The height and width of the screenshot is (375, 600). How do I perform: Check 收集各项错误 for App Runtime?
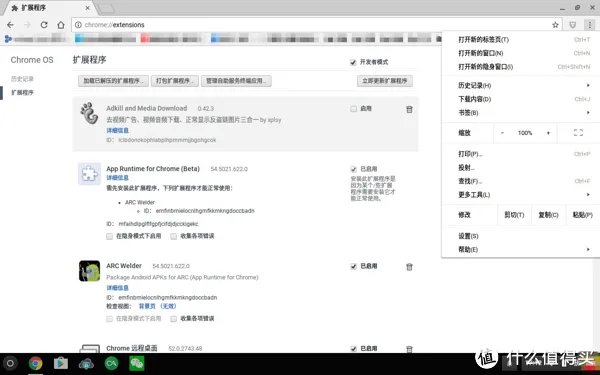pyautogui.click(x=174, y=236)
